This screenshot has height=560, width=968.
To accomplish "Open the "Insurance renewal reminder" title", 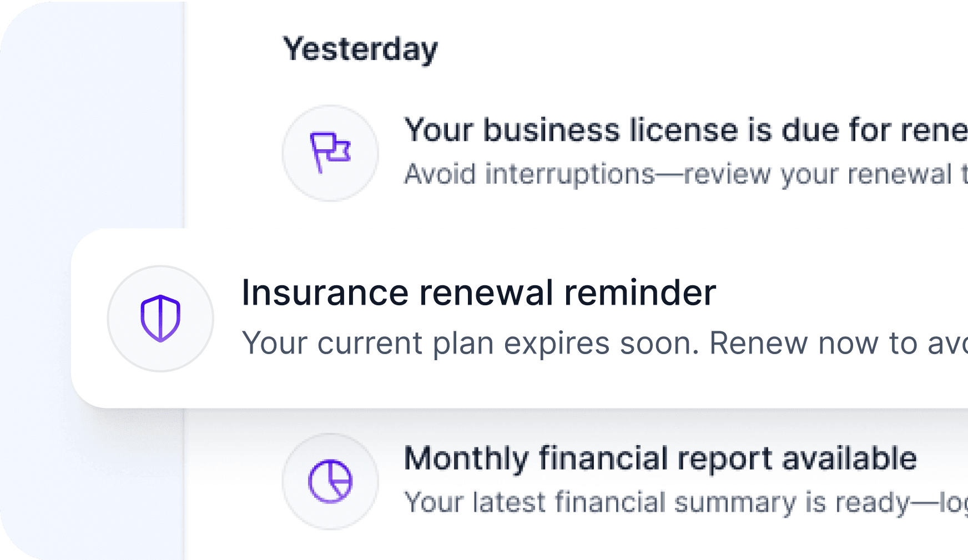I will (478, 292).
